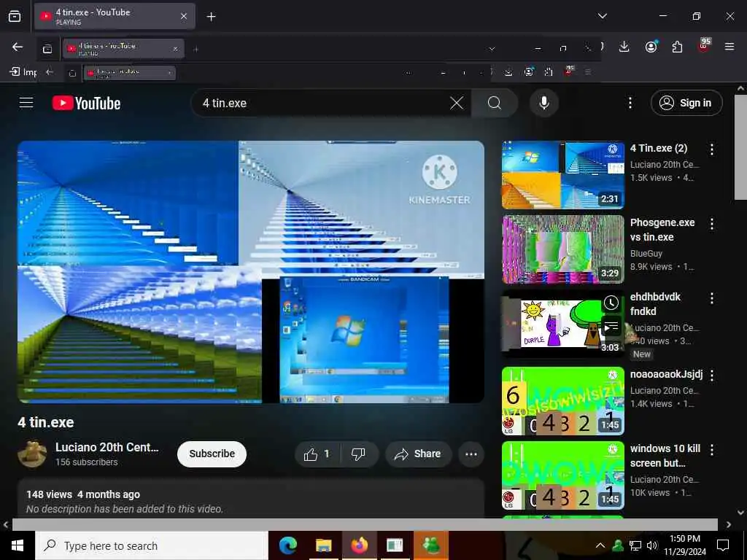Click page vertical scrollbar thumb

741,147
